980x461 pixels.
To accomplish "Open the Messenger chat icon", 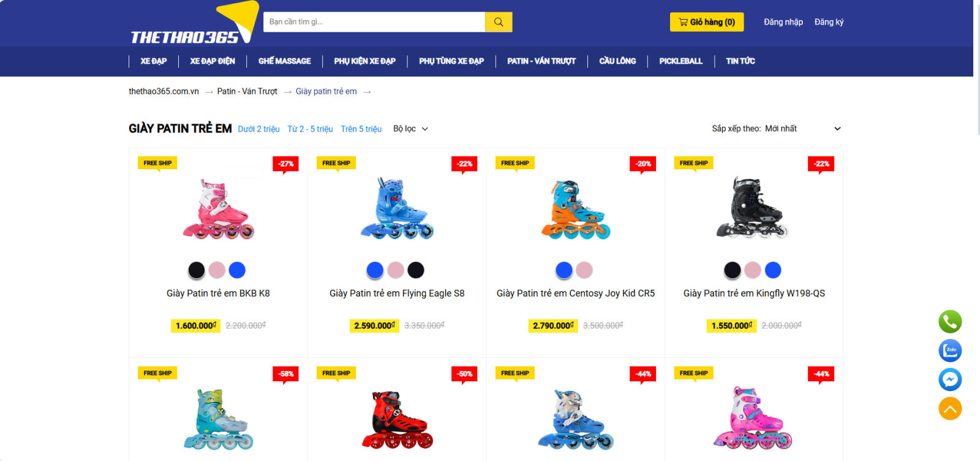I will tap(950, 379).
